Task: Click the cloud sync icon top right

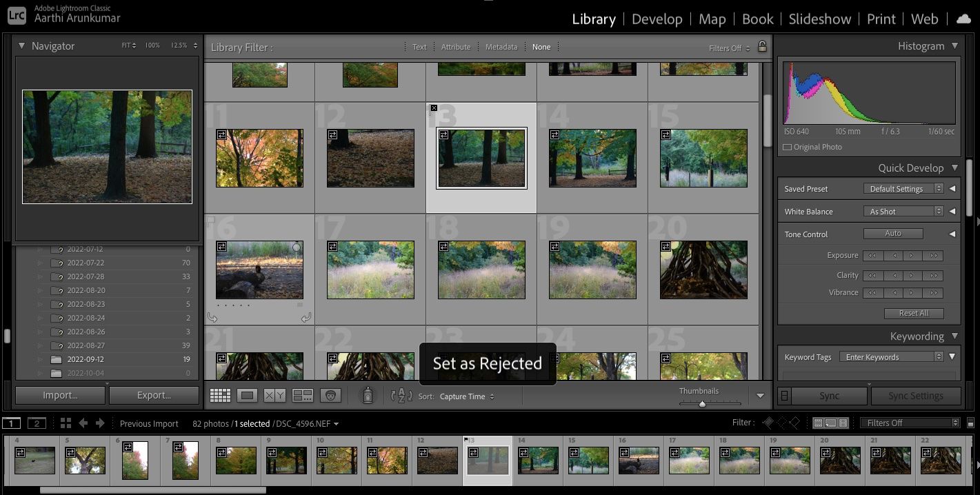Action: click(x=963, y=19)
